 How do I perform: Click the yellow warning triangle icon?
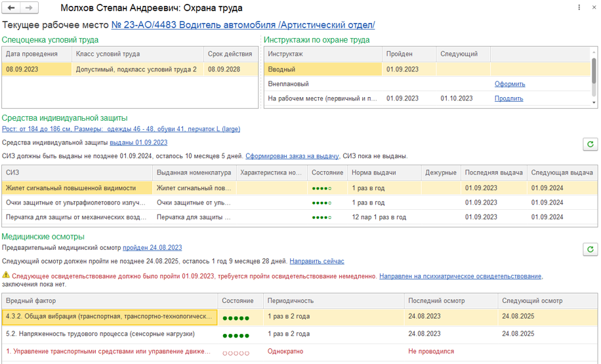pos(6,275)
